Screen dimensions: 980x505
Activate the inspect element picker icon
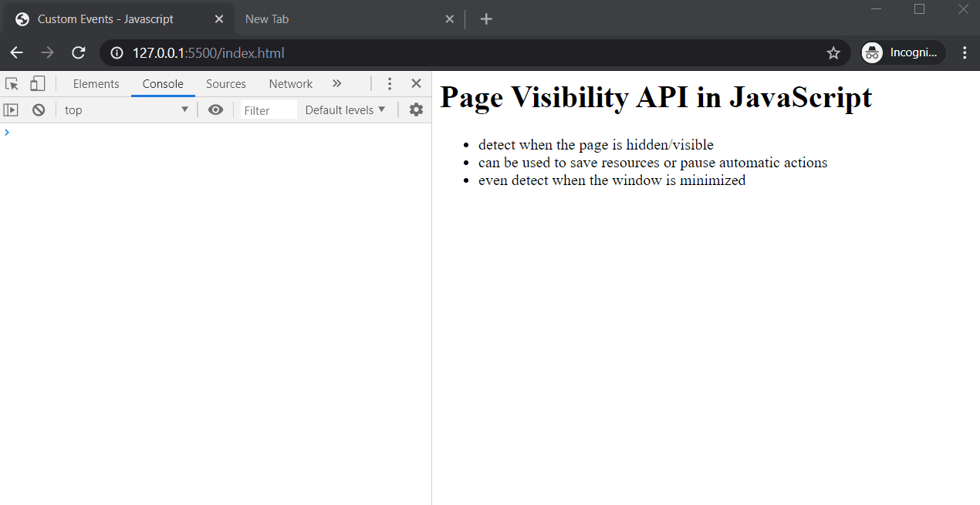[12, 84]
